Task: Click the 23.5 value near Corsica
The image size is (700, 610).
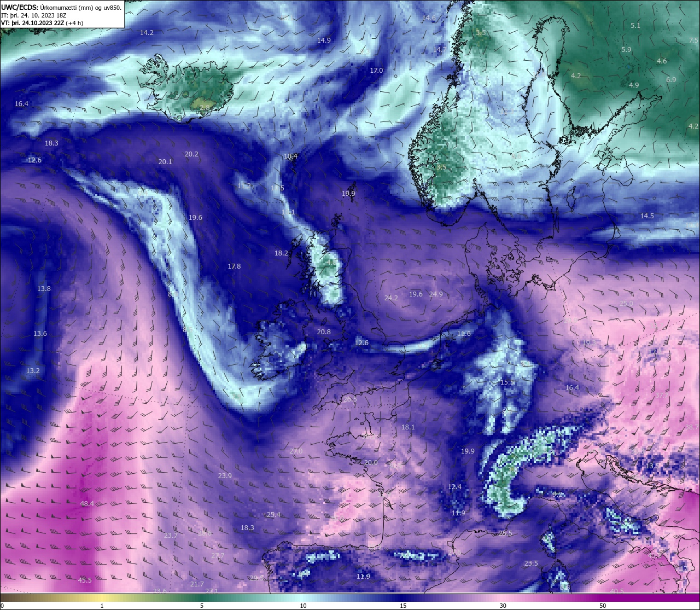Action: point(531,563)
